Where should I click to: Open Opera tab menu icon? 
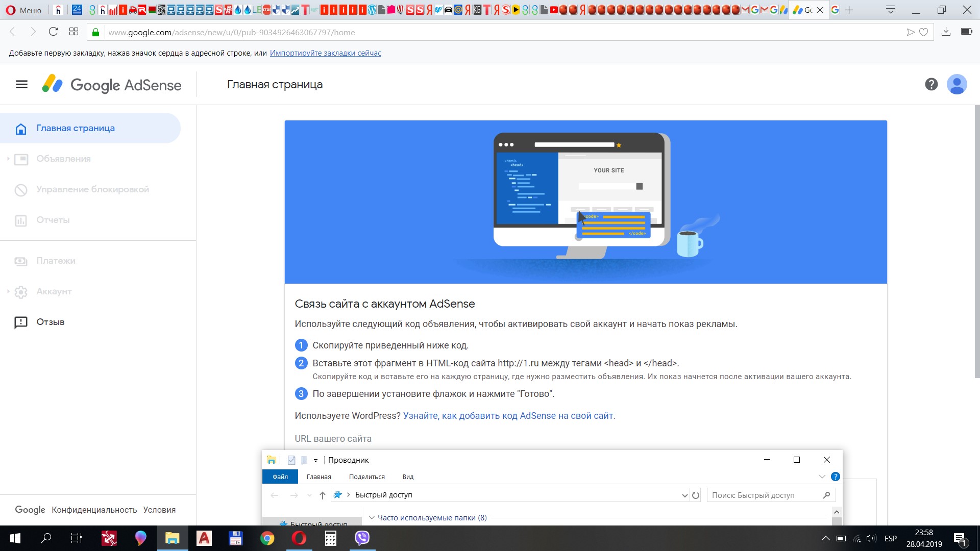click(891, 10)
